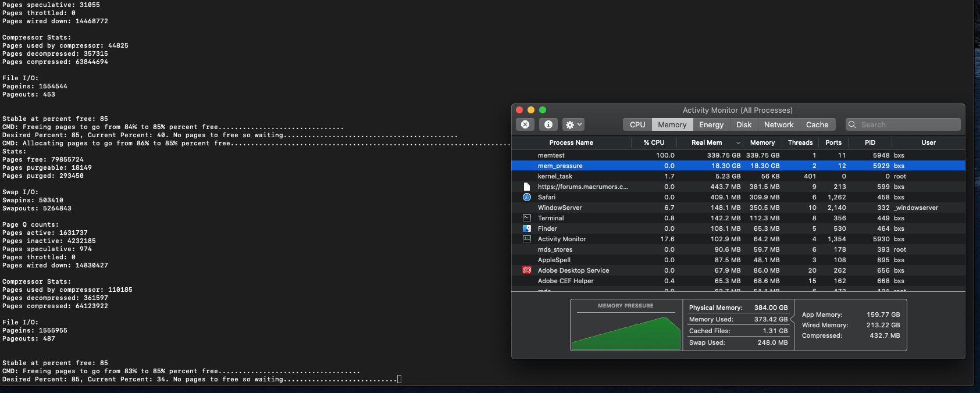Sort by Process Name column header
The width and height of the screenshot is (980, 393).
[571, 142]
